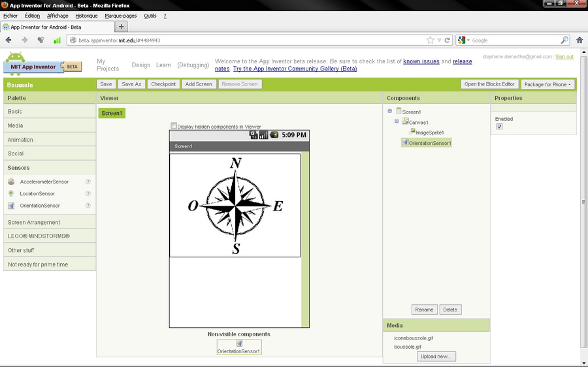Image resolution: width=588 pixels, height=367 pixels.
Task: Open a new browser tab with plus
Action: click(122, 27)
